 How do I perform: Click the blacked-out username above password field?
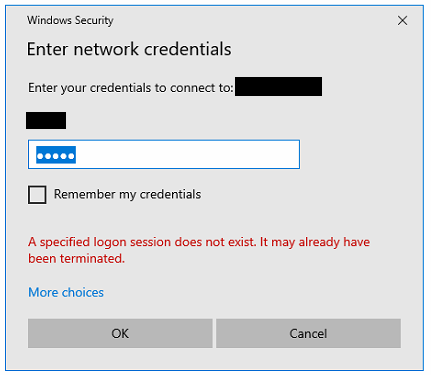46,121
